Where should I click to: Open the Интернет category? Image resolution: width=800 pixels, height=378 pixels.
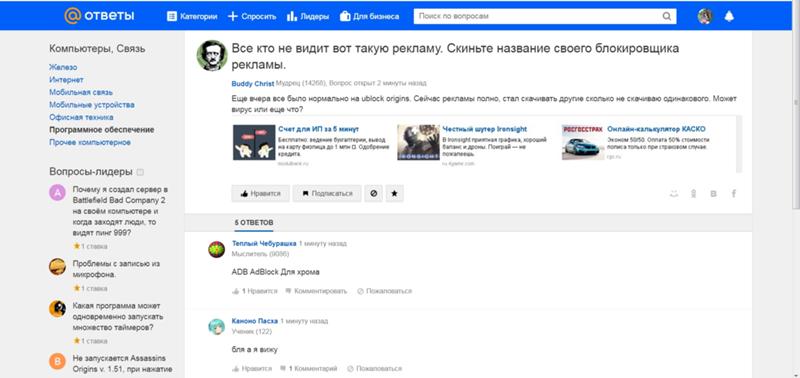coord(66,80)
